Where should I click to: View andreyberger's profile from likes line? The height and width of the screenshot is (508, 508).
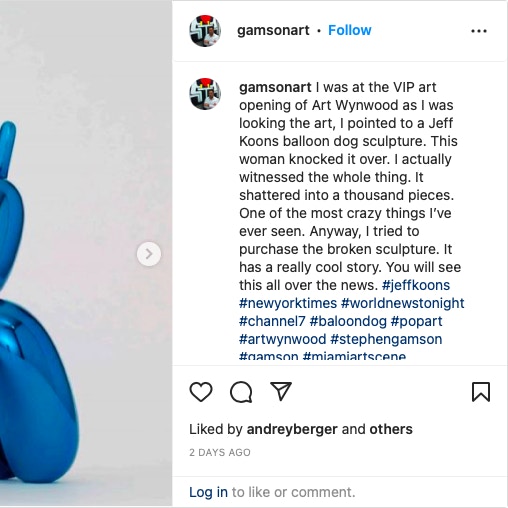(x=292, y=429)
